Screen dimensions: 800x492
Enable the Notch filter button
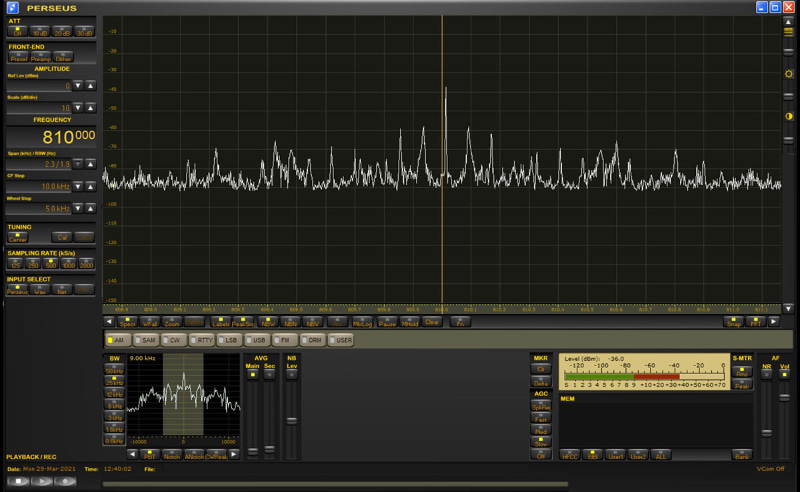point(172,454)
